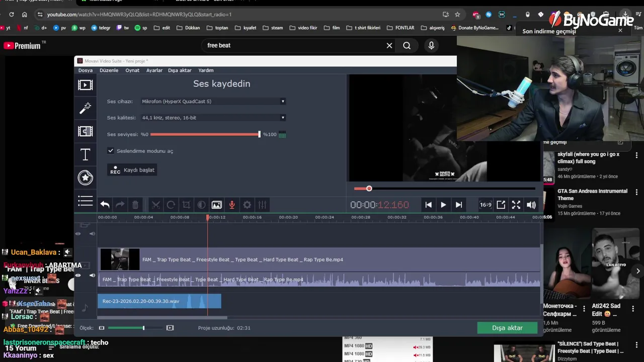
Task: Open the Dosya menu
Action: (86, 70)
